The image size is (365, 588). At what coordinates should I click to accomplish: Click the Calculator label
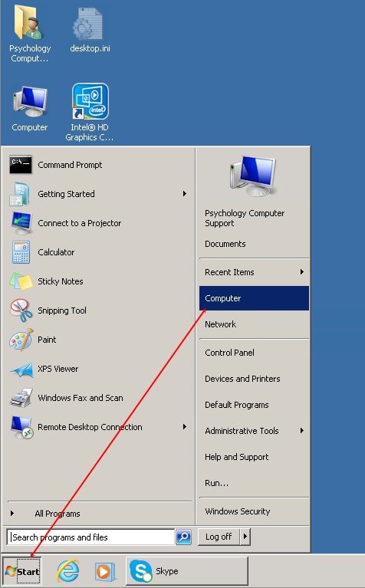click(x=56, y=252)
